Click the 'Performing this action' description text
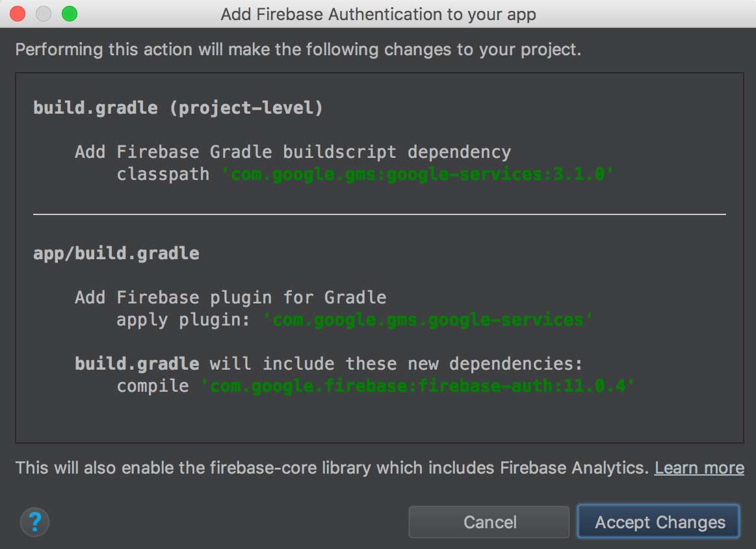Image resolution: width=756 pixels, height=549 pixels. point(298,49)
